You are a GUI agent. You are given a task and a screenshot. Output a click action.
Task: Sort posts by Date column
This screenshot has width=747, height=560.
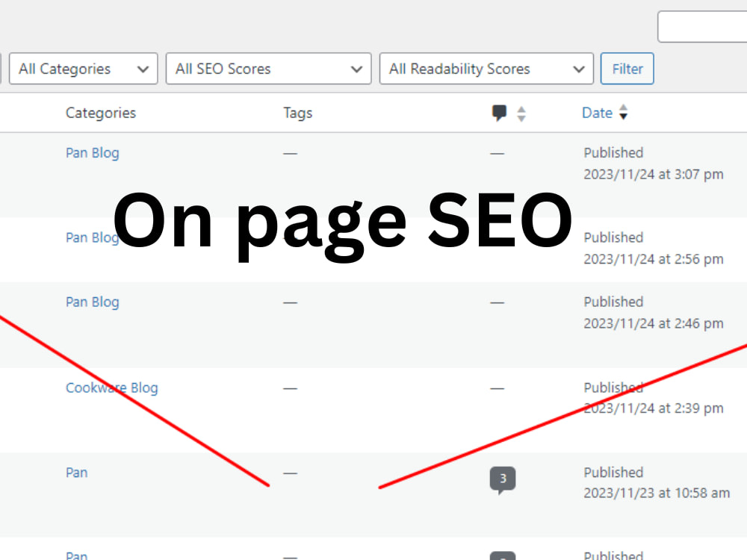tap(597, 113)
